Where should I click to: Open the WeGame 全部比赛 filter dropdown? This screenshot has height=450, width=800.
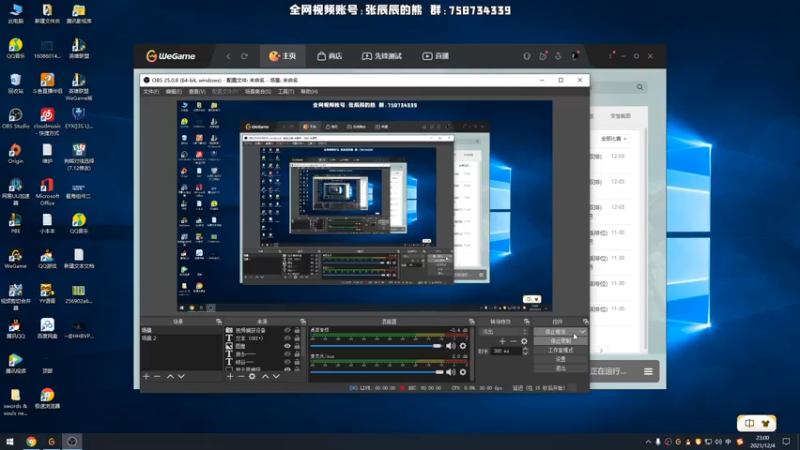614,139
